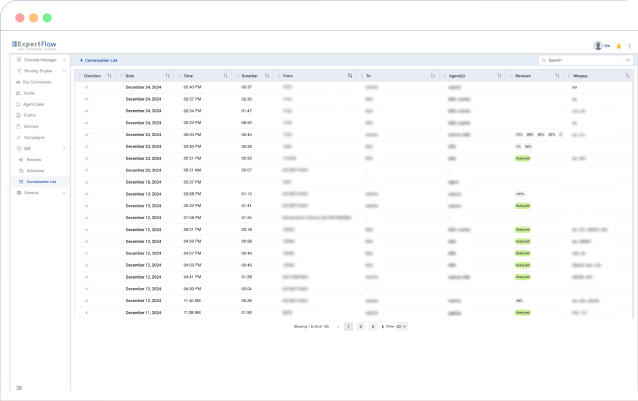Image resolution: width=638 pixels, height=401 pixels.
Task: Click direction icon in 07:58 PM row
Action: click(87, 218)
